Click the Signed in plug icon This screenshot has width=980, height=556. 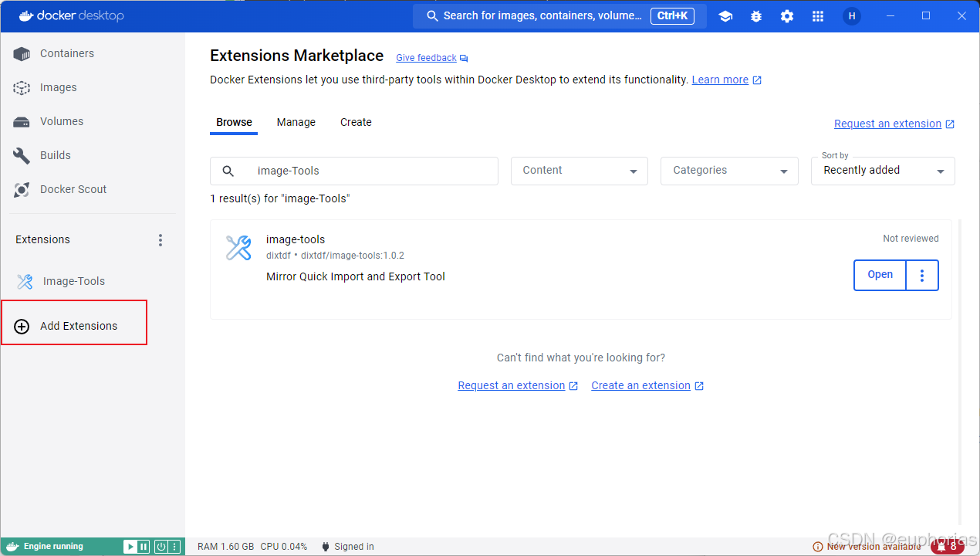(326, 547)
